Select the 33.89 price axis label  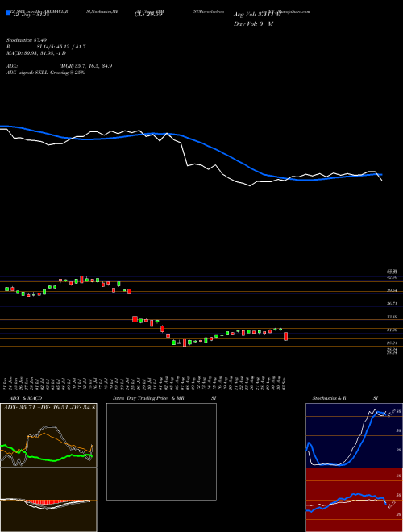pos(392,317)
